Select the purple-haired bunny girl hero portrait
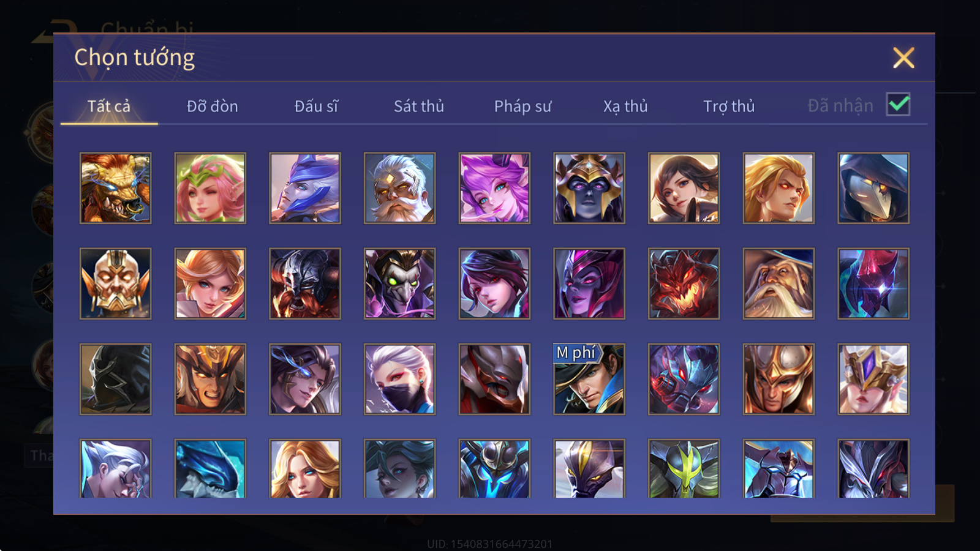 (x=494, y=188)
